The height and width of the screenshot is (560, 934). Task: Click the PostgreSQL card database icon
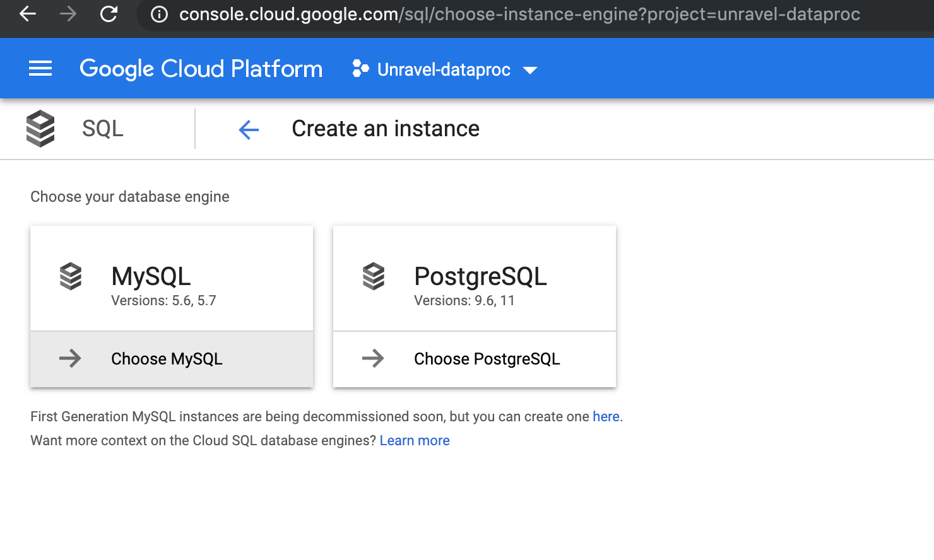374,276
